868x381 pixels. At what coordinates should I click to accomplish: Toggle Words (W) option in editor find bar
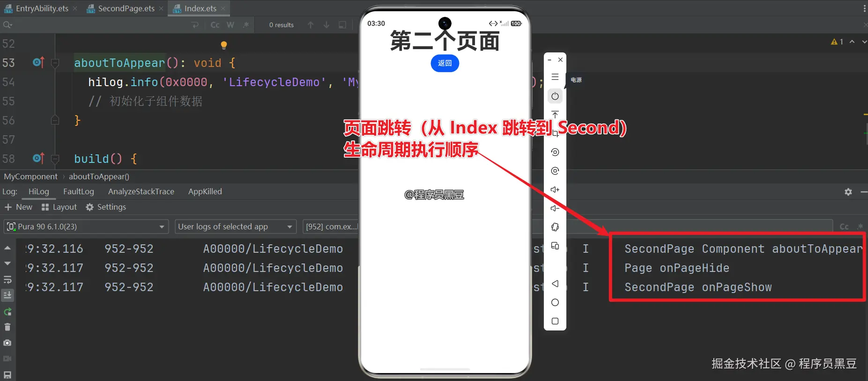tap(230, 25)
